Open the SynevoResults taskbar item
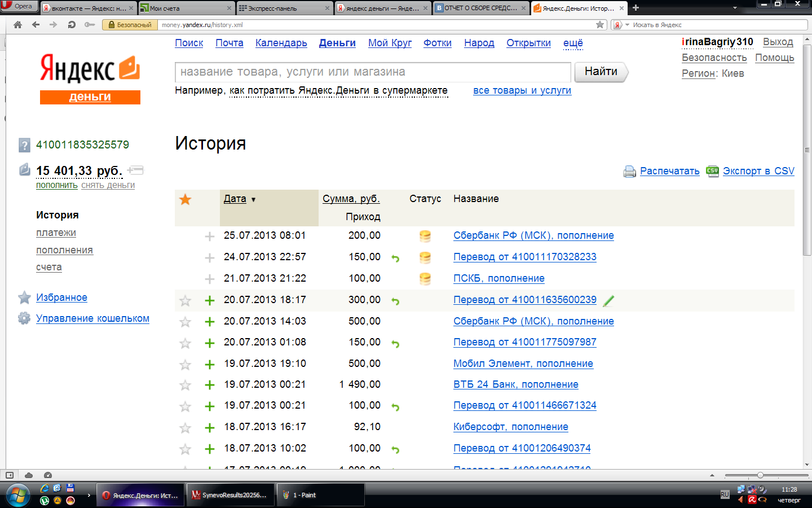Image resolution: width=812 pixels, height=508 pixels. pos(230,495)
